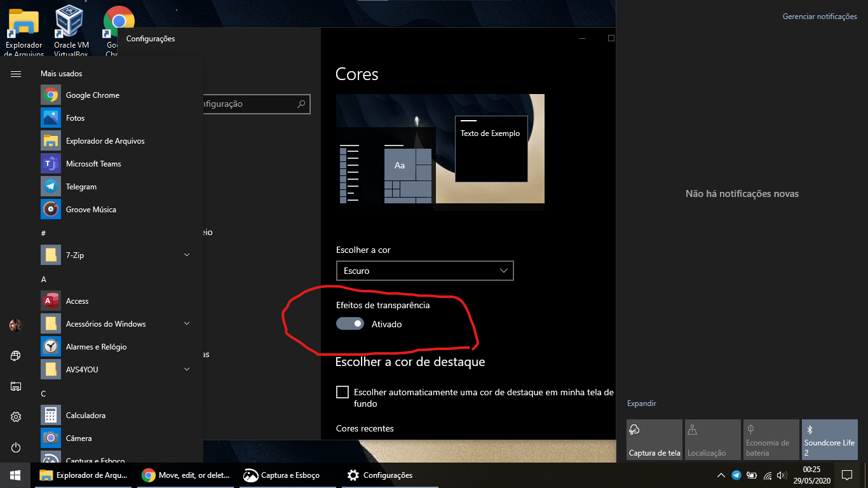Click the # letter header in app list

(43, 233)
